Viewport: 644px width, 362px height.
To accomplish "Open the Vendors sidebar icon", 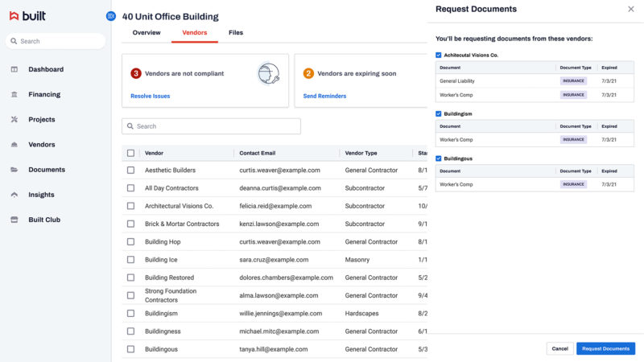I will 14,145.
